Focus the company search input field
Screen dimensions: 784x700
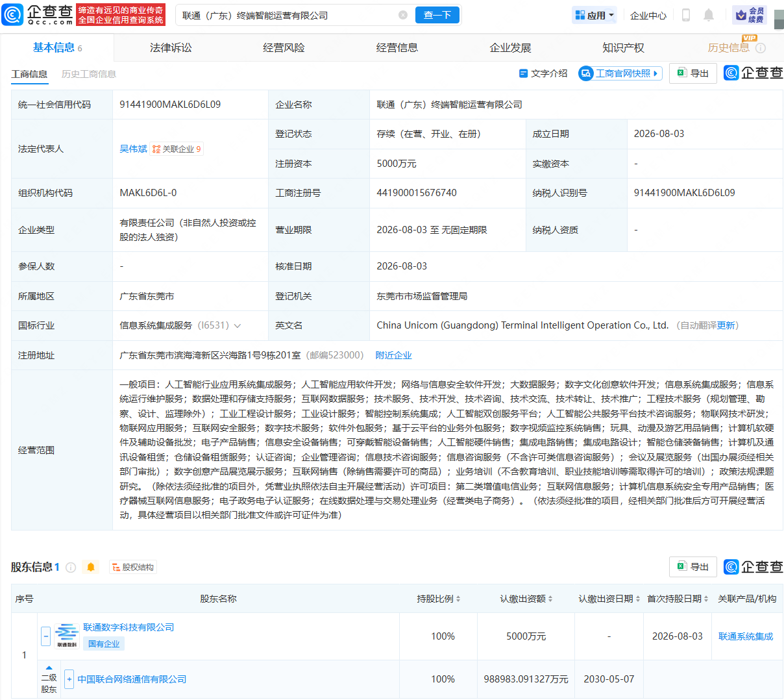(x=288, y=15)
